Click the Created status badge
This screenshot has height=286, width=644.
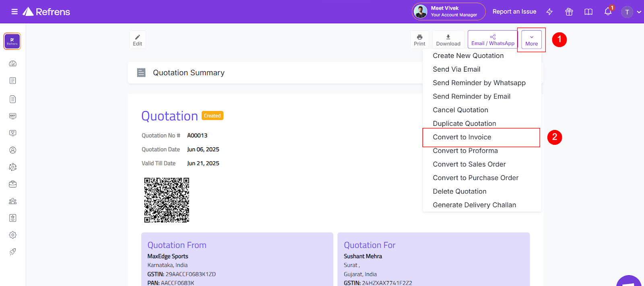212,115
